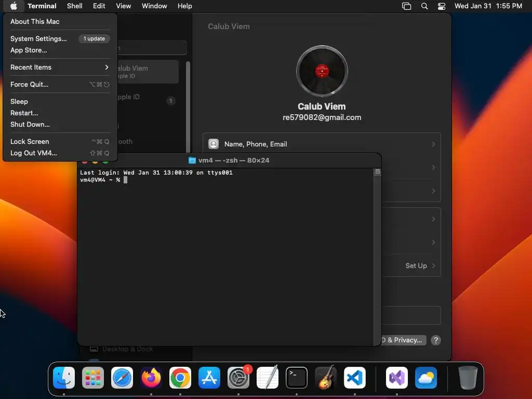The width and height of the screenshot is (532, 399).
Task: Click the Terminal scrollback marker icon
Action: pos(377,172)
